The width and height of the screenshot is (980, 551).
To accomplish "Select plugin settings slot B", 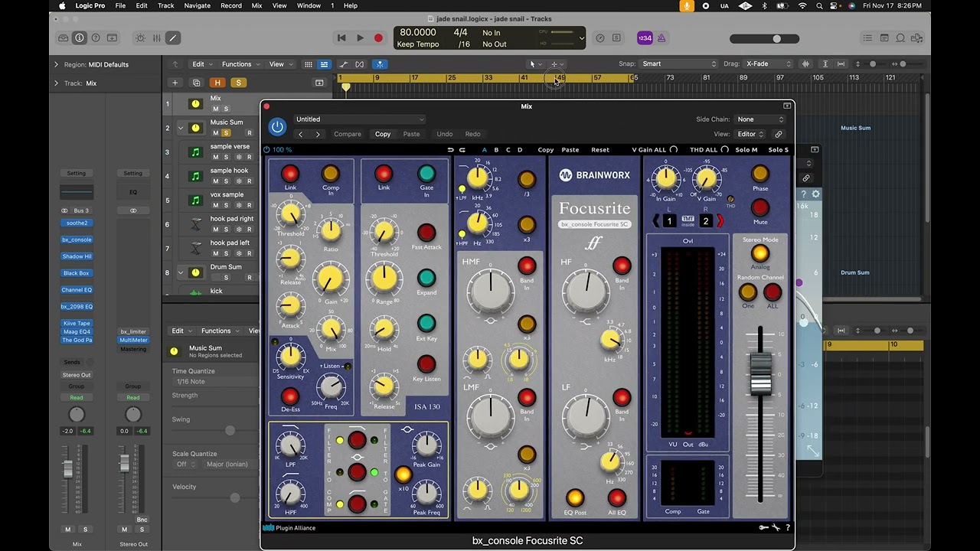I will pyautogui.click(x=496, y=150).
